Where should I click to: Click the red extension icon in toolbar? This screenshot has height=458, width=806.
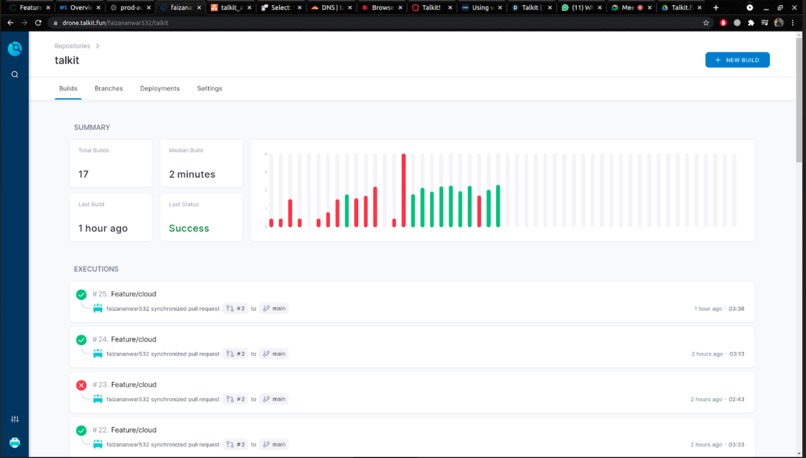(x=723, y=23)
